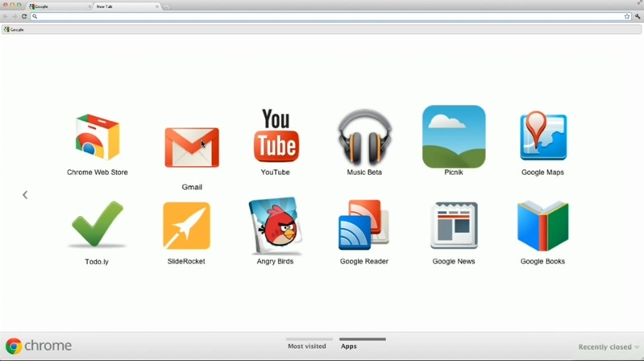This screenshot has height=361, width=644.
Task: Launch the Google Books app
Action: [543, 226]
